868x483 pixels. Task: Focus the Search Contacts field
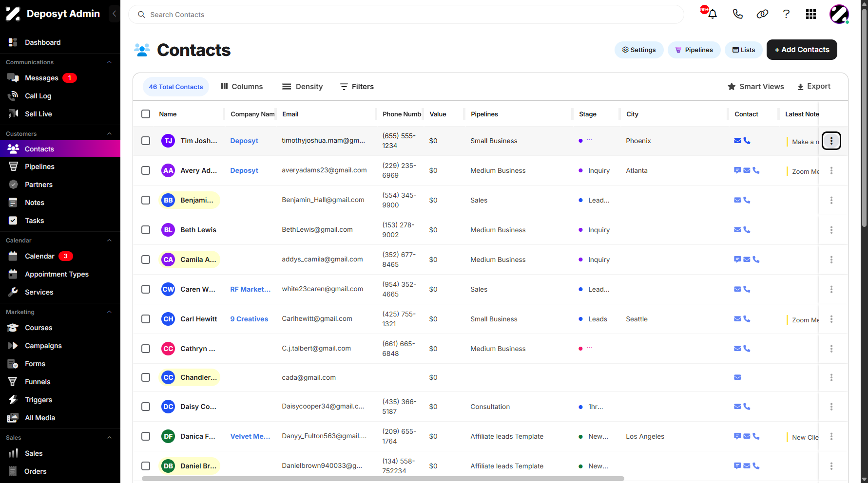click(x=406, y=15)
